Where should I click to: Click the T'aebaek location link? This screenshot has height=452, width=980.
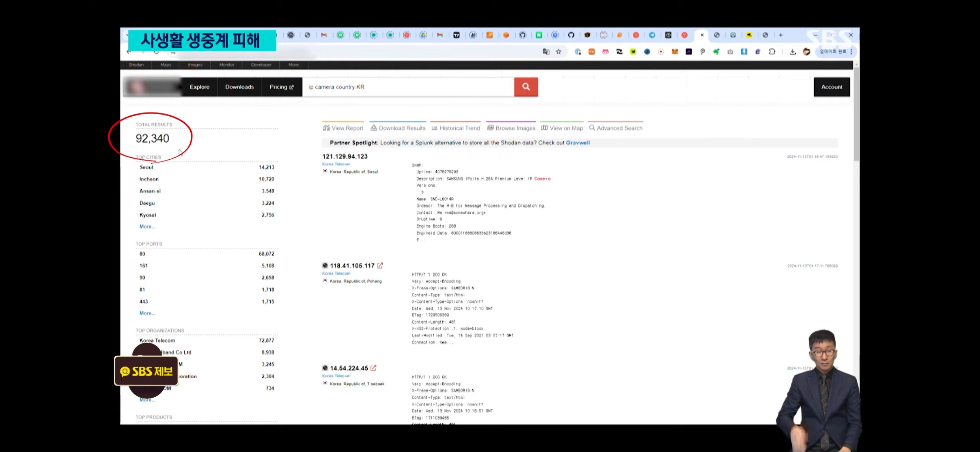click(375, 384)
